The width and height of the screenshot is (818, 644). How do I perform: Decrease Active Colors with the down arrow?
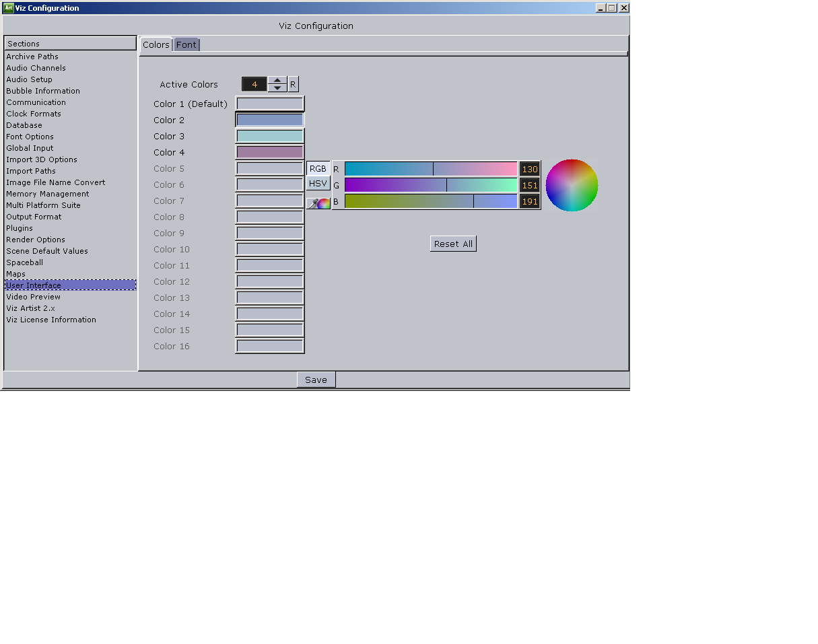click(x=277, y=87)
